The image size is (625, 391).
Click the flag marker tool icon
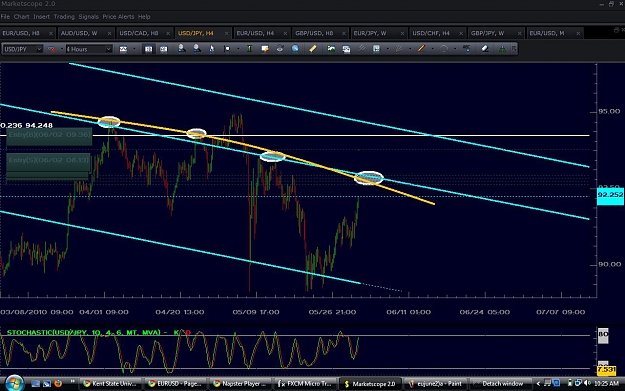[x=227, y=49]
